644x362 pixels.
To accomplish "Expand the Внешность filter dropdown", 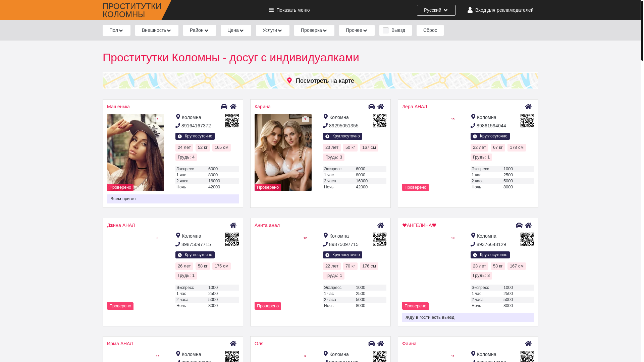I will [x=157, y=30].
